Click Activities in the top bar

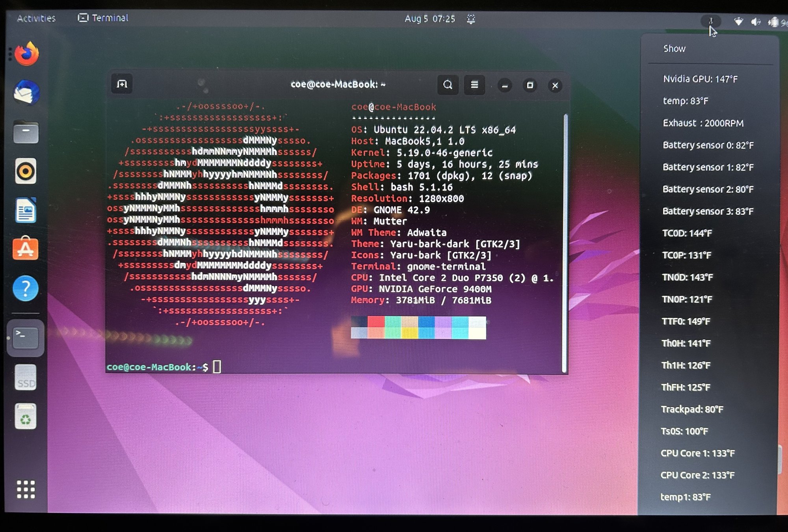click(x=36, y=18)
